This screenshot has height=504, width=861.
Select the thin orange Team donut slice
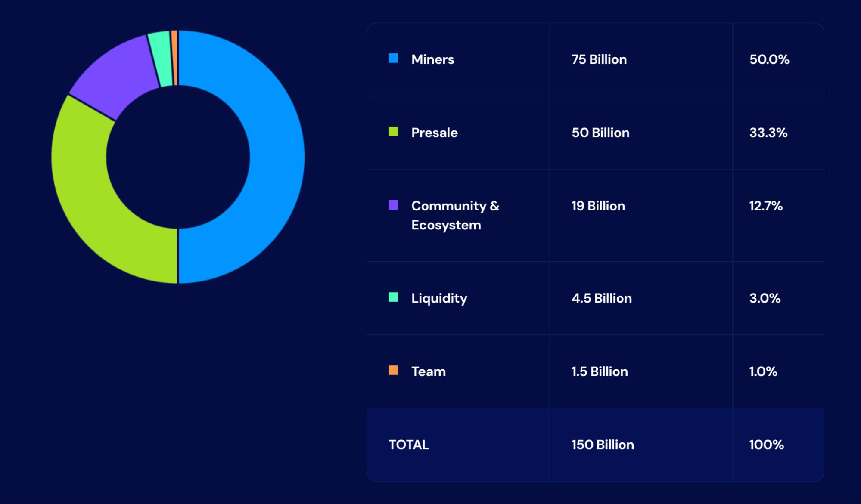pyautogui.click(x=174, y=57)
